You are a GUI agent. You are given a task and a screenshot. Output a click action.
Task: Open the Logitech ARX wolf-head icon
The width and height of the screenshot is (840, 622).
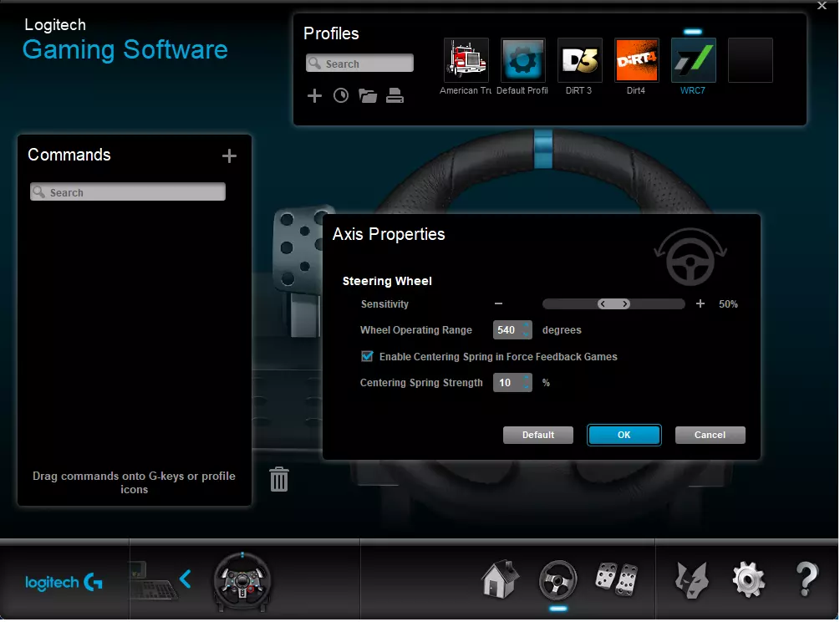click(691, 579)
